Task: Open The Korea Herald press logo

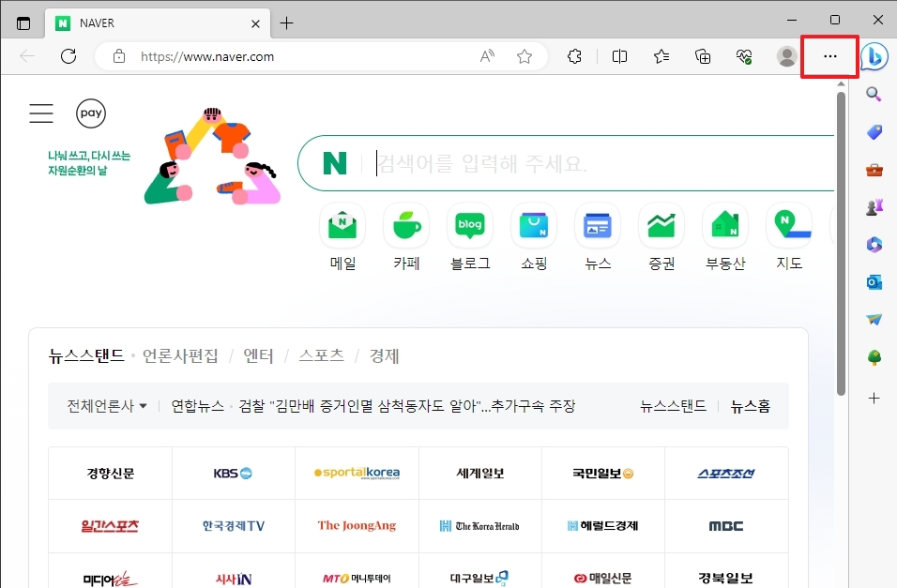Action: click(x=480, y=526)
